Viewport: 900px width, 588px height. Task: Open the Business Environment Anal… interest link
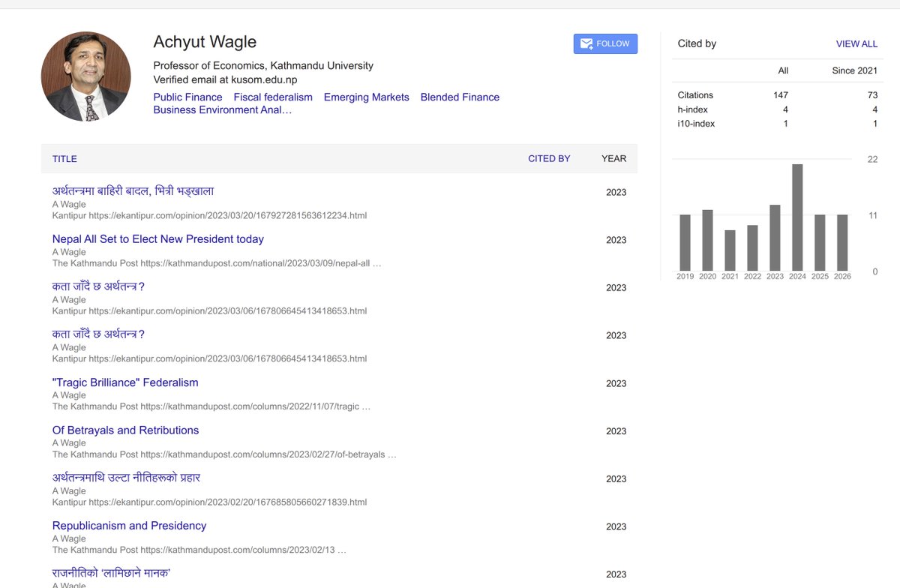pyautogui.click(x=223, y=109)
